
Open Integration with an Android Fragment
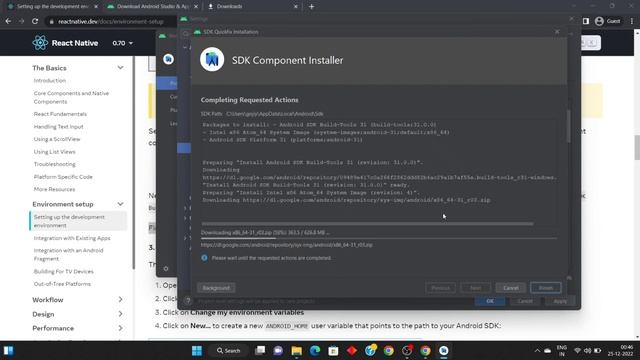[69, 254]
